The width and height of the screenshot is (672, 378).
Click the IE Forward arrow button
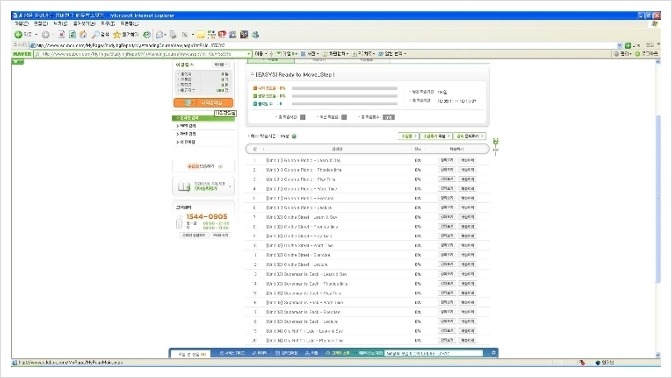pos(45,35)
